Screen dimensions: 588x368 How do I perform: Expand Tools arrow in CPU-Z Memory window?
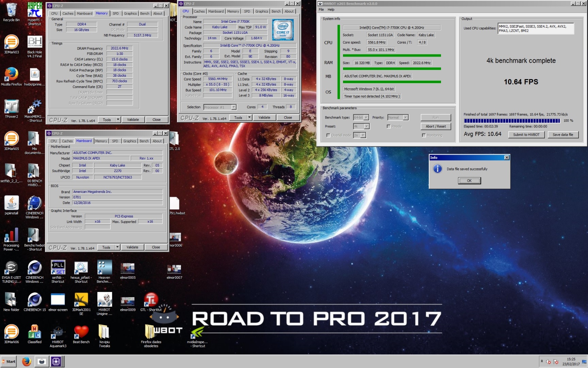click(118, 120)
